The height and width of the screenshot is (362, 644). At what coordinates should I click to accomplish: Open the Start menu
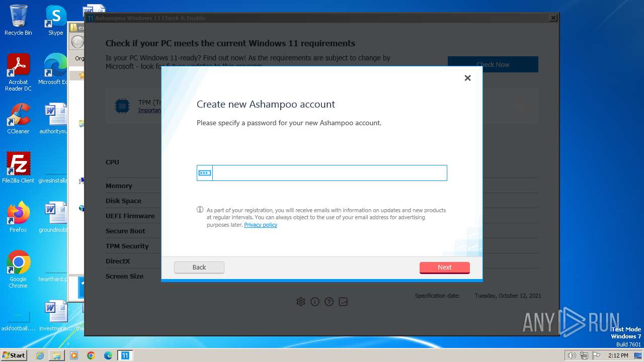[14, 355]
